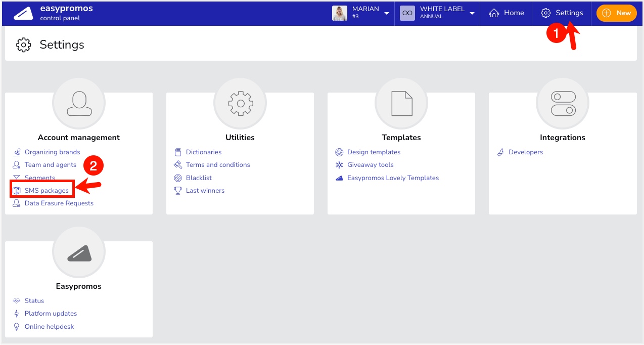The height and width of the screenshot is (345, 644).
Task: Open the Online helpdesk link
Action: point(49,327)
